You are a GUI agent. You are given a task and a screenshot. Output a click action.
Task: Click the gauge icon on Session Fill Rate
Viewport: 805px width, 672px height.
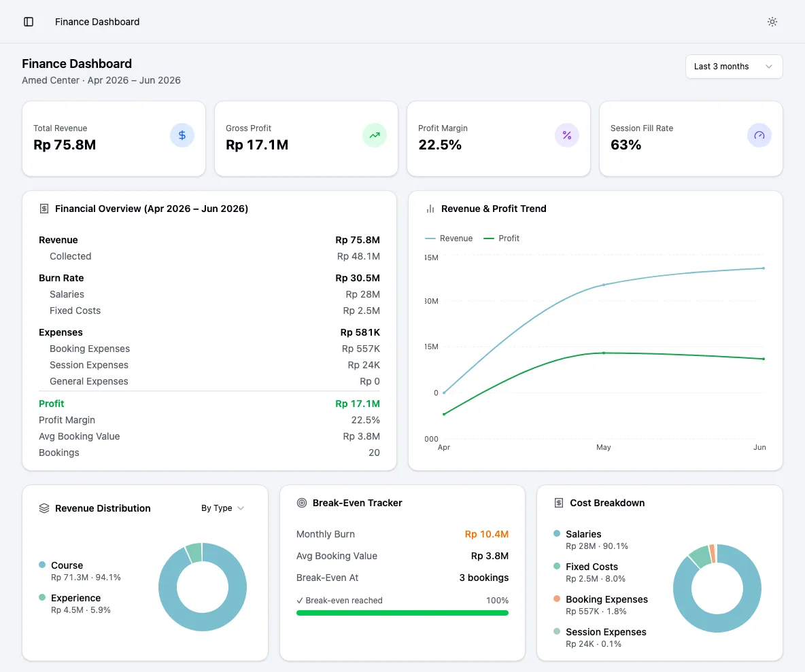[x=759, y=135]
